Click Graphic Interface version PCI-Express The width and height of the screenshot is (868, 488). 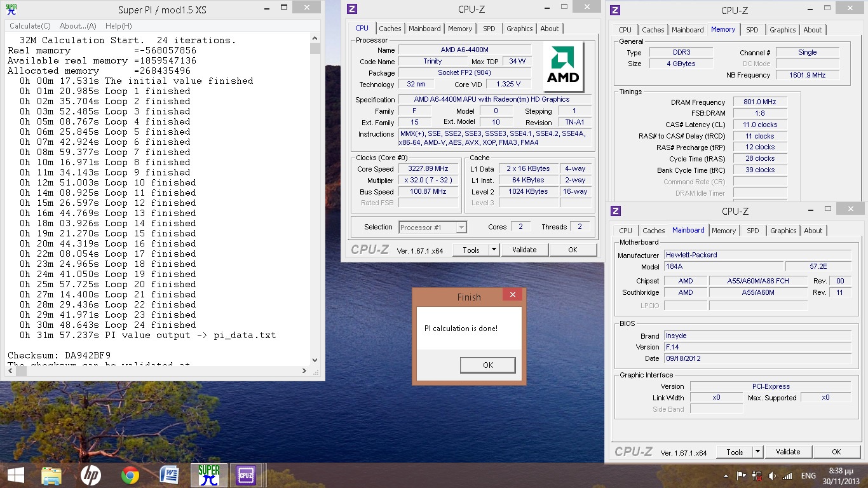[770, 386]
